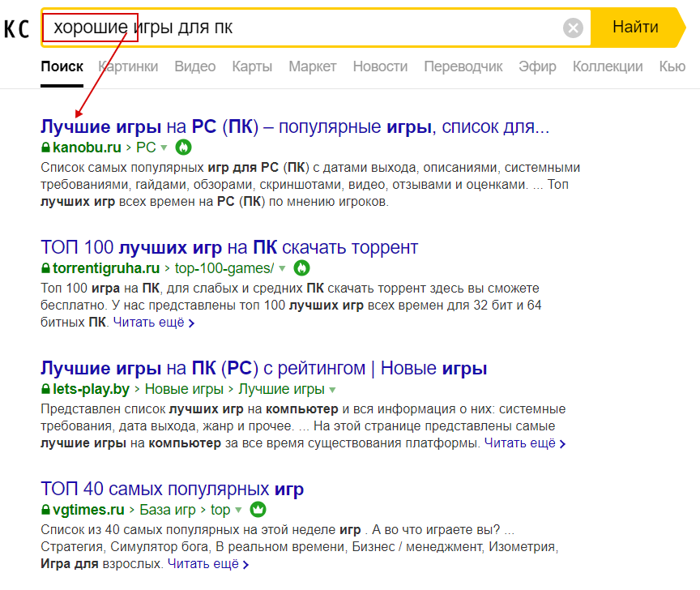Click the snippet text 'Список самых популярных игр для PC'

coord(160,168)
